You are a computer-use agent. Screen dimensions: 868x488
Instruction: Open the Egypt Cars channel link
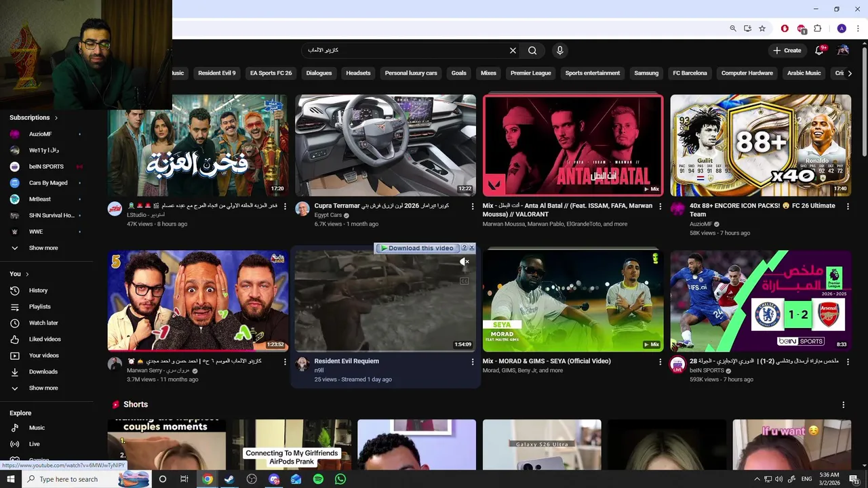[328, 215]
